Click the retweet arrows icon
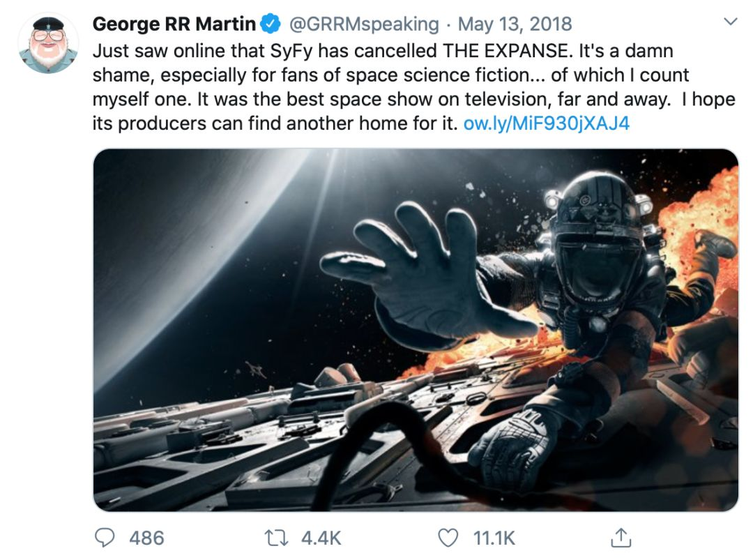Viewport: 753px width, 560px height. click(x=276, y=538)
